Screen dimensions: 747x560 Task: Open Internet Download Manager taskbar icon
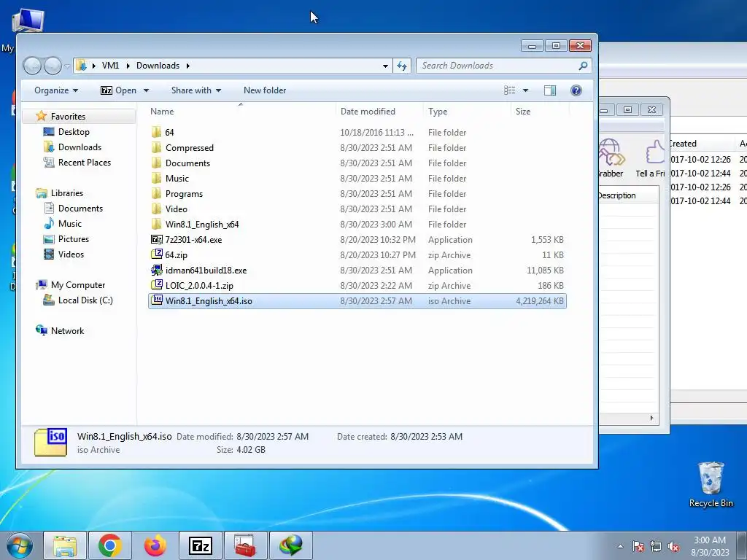(x=291, y=545)
